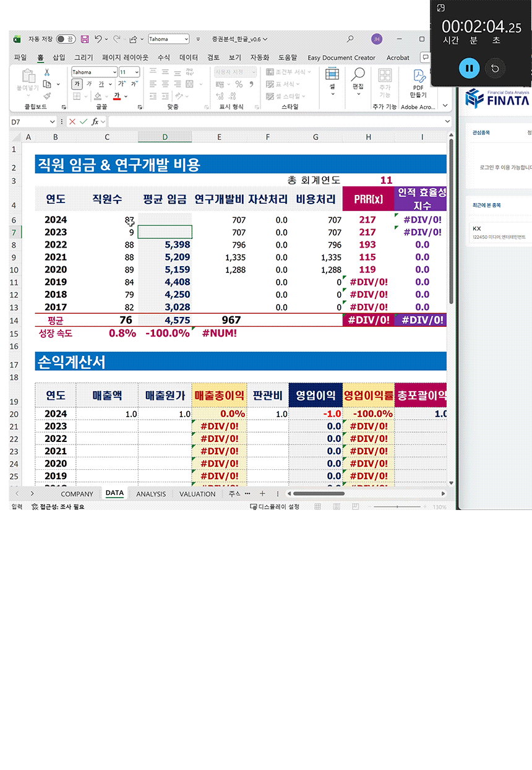The image size is (532, 770).
Task: Switch to the ANALYSIS sheet tab
Action: pos(151,494)
